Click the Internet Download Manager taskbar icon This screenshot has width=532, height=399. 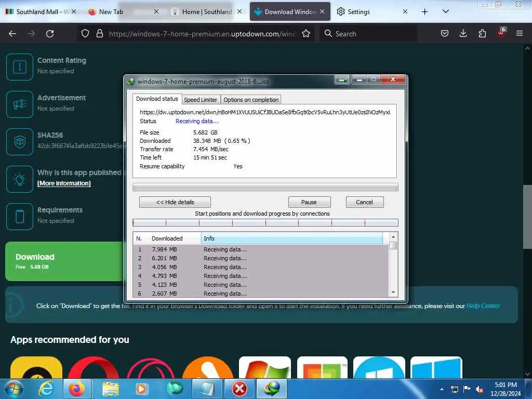[x=272, y=389]
